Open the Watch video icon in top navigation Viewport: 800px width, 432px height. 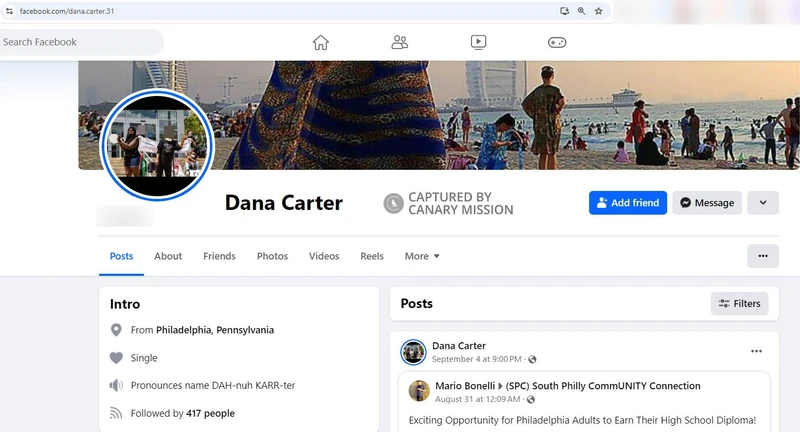[478, 42]
